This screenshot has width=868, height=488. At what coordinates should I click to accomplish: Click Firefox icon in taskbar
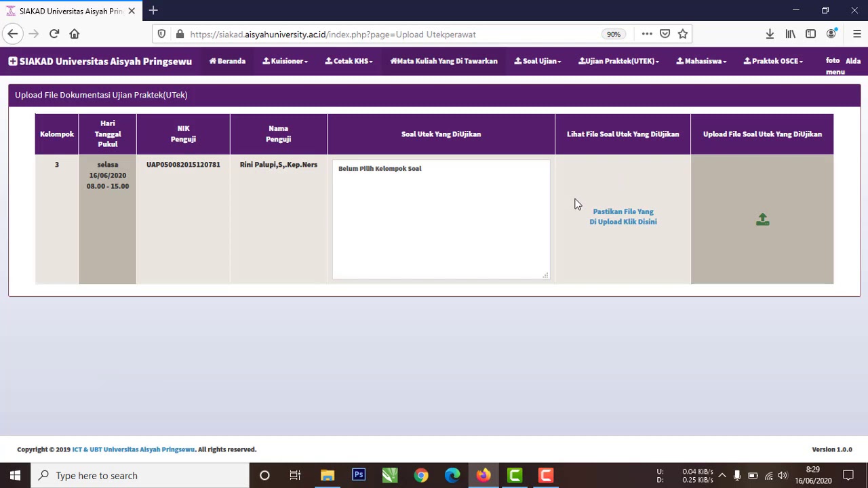click(x=484, y=475)
